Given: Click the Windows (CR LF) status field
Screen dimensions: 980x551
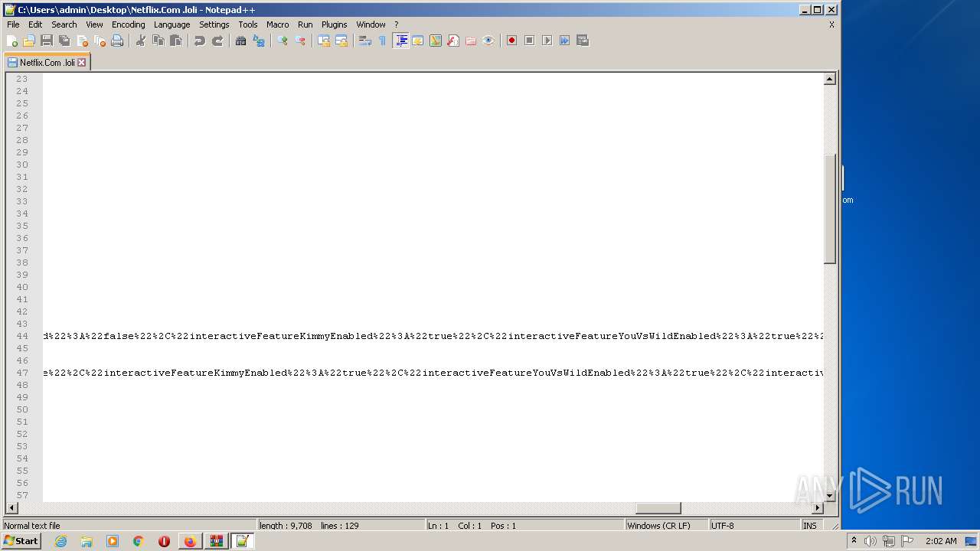Looking at the screenshot, I should pos(666,526).
